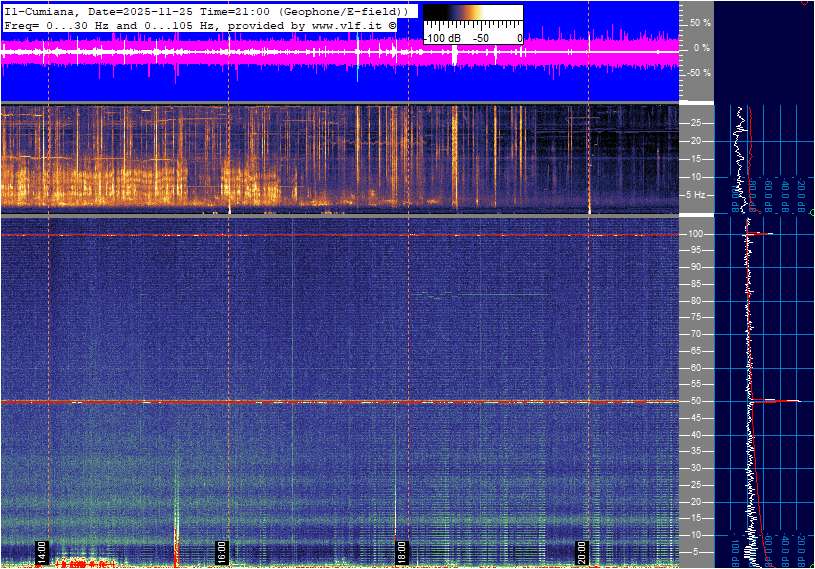Viewport: 815px width, 569px height.
Task: Click the 14:00 time marker label
Action: pyautogui.click(x=42, y=553)
